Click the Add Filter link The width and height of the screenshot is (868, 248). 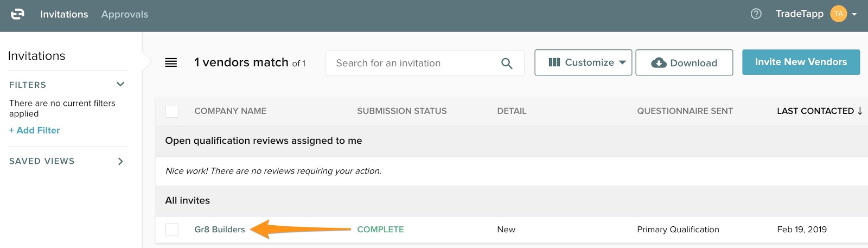click(x=35, y=130)
